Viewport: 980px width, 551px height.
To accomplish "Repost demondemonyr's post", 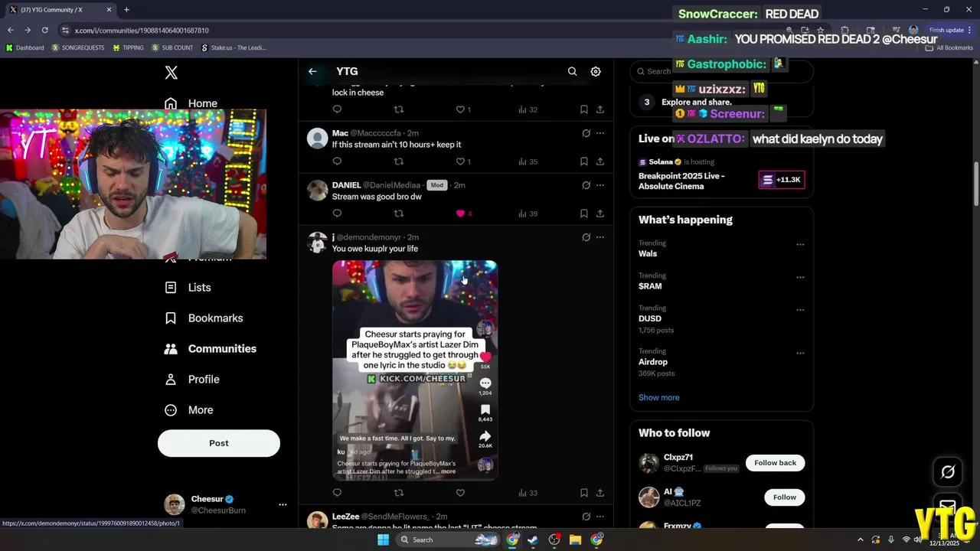I will pyautogui.click(x=398, y=493).
